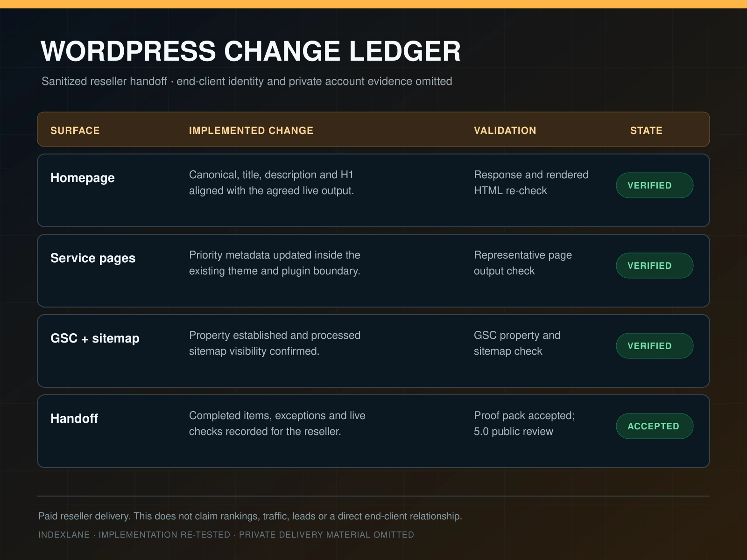Select the STATE column header
This screenshot has width=747, height=560.
646,131
